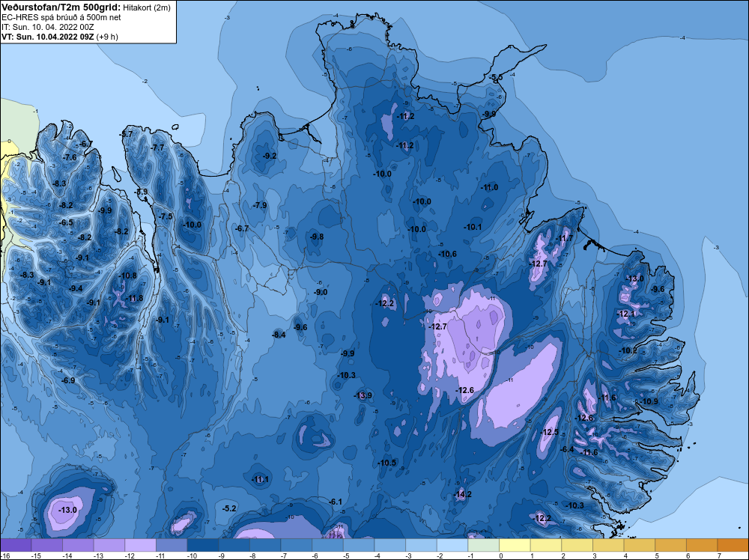The height and width of the screenshot is (560, 749).
Task: Click valid time 'VT: Sun. 10.04.2022 09Z'
Action: [48, 37]
